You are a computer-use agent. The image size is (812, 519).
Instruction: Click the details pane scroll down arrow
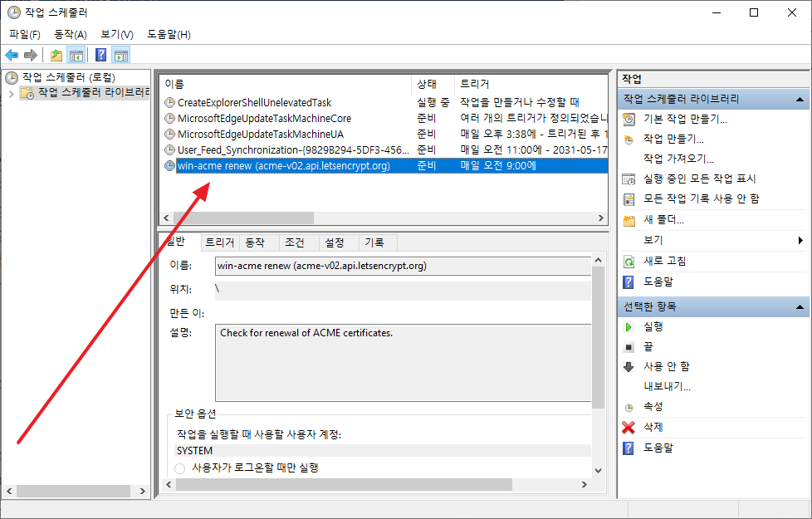(x=598, y=471)
